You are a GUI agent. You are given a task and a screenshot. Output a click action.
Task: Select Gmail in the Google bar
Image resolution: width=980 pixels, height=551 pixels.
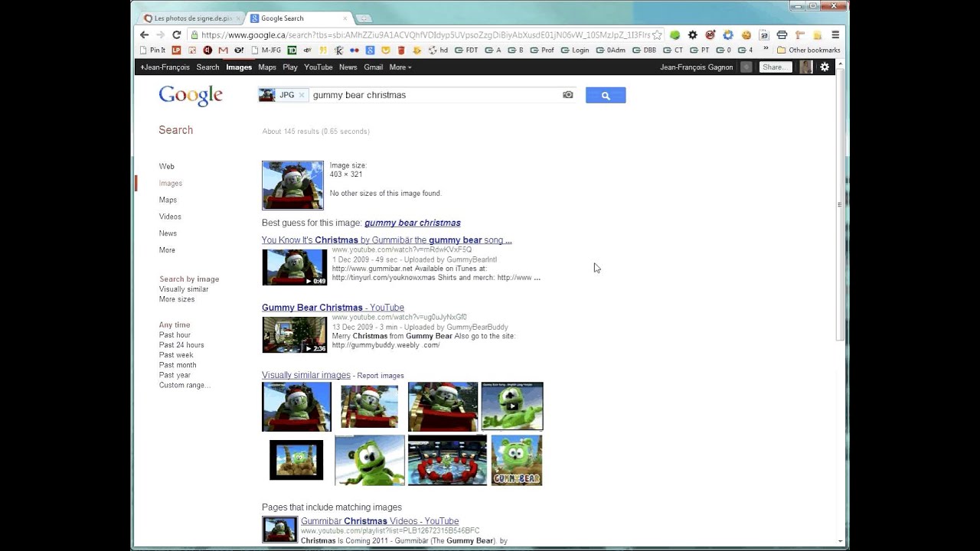(374, 67)
